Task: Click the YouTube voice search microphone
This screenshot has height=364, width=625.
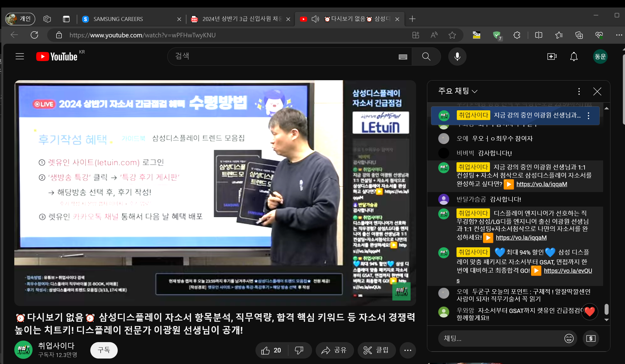Action: [x=457, y=57]
